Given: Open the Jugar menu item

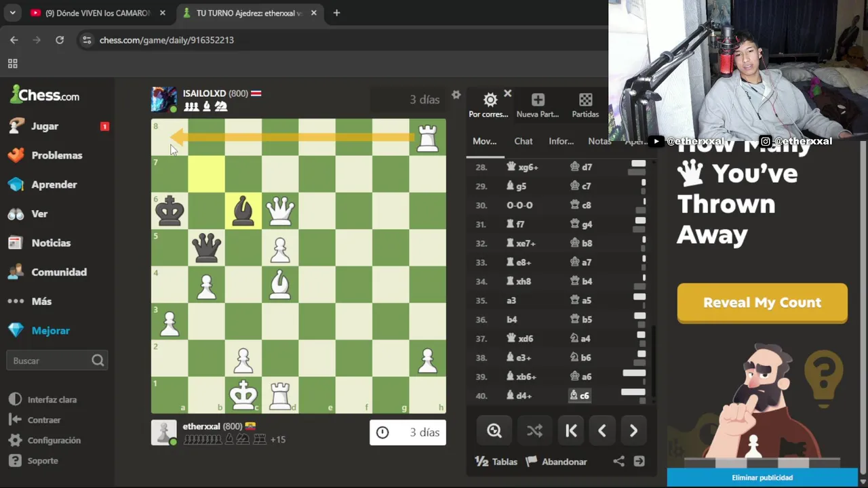Looking at the screenshot, I should [45, 126].
